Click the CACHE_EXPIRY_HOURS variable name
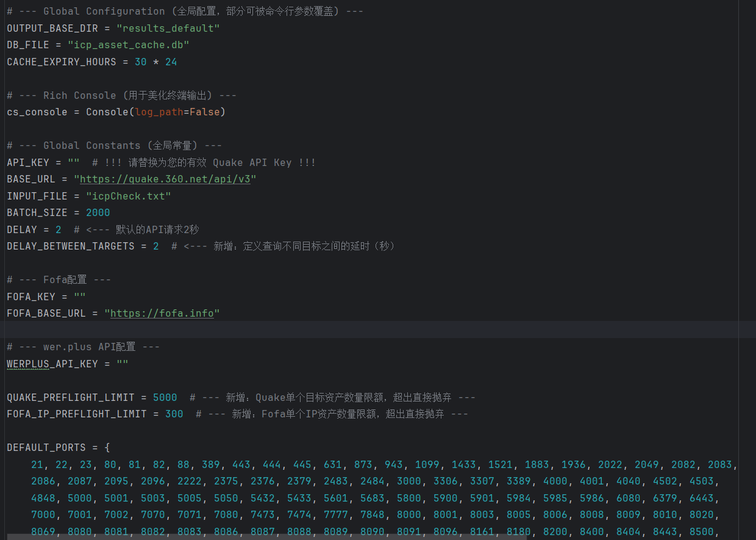This screenshot has height=540, width=756. (x=61, y=62)
